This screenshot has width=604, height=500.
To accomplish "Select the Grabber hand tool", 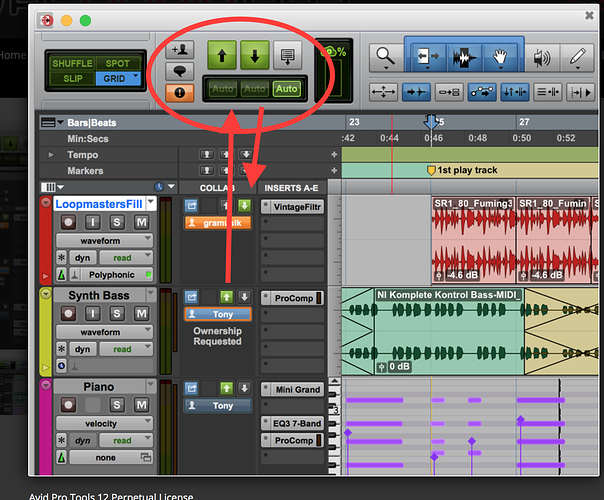I will point(500,57).
